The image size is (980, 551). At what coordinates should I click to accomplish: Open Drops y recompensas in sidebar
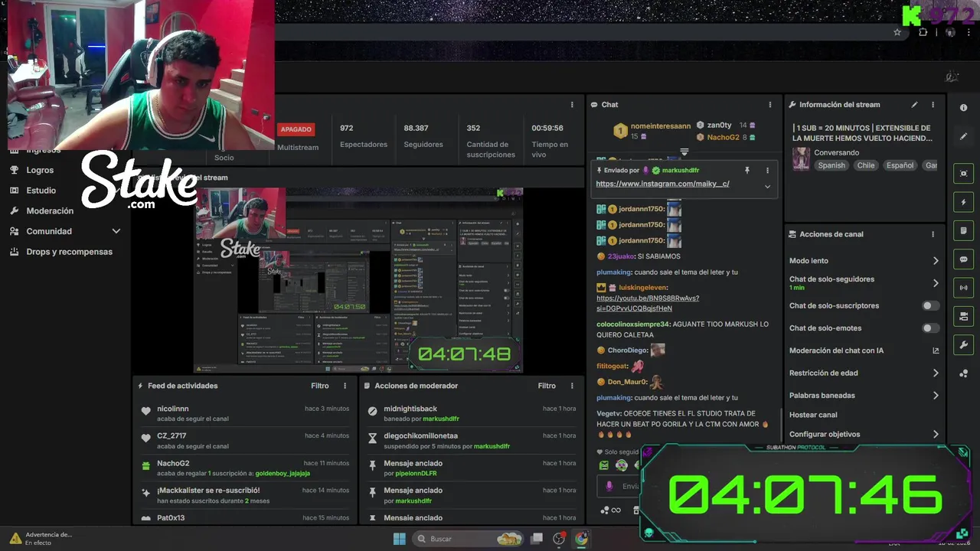pos(69,252)
